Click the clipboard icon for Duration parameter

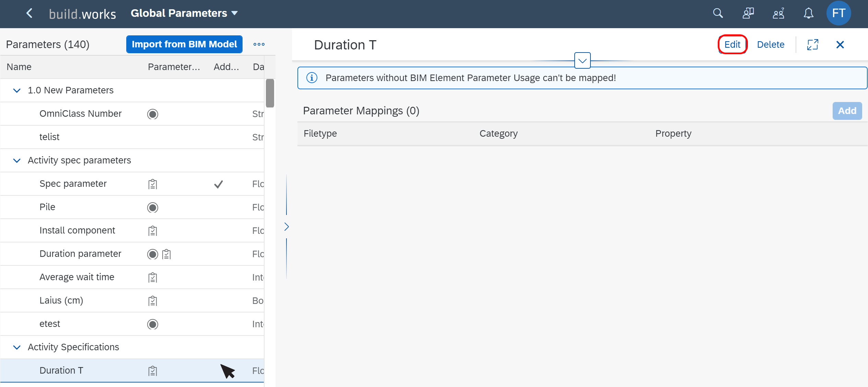166,254
